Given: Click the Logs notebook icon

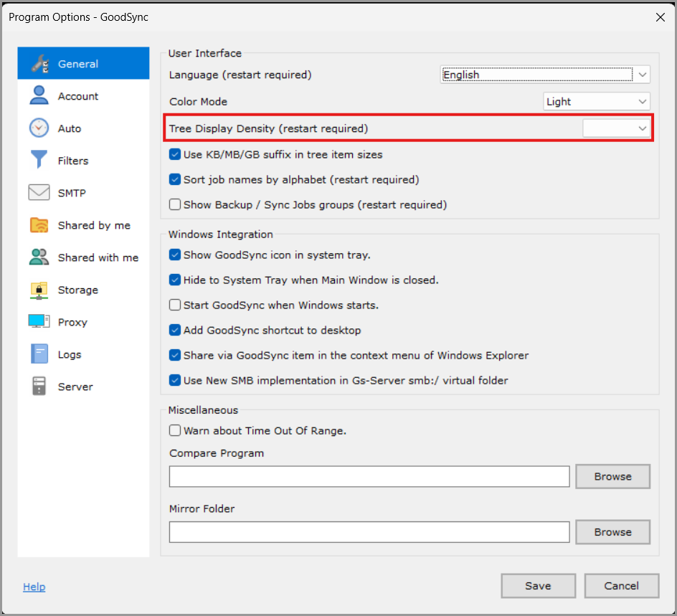Looking at the screenshot, I should coord(39,354).
